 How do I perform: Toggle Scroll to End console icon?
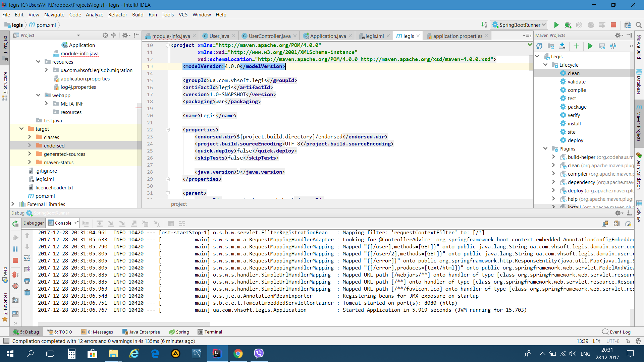point(27,269)
